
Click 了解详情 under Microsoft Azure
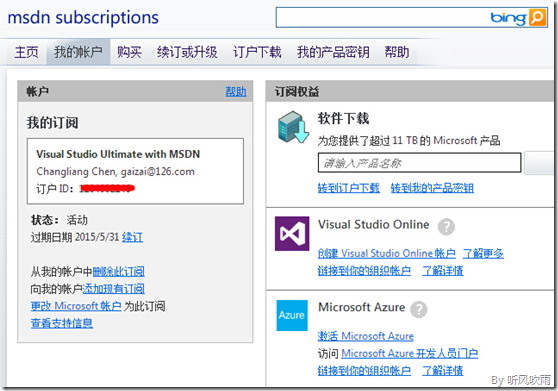443,371
